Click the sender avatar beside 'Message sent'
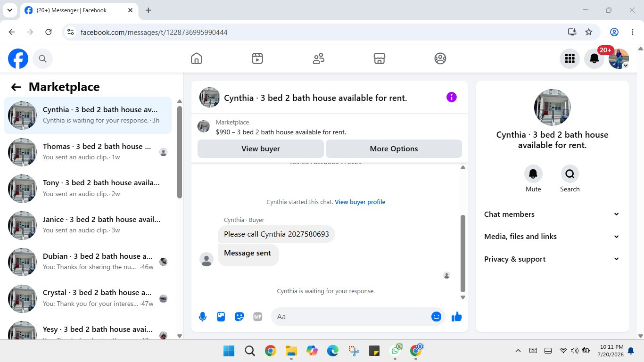The height and width of the screenshot is (362, 644). pos(206,259)
